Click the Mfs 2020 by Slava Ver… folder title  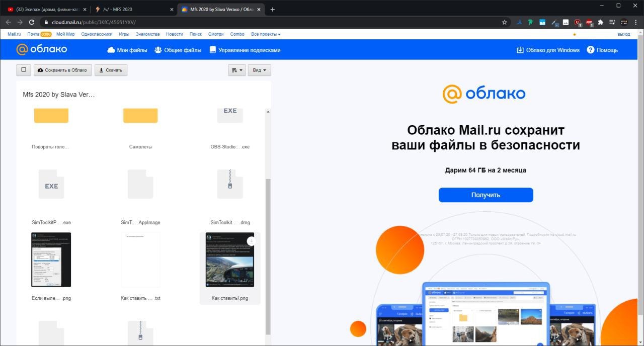point(59,95)
